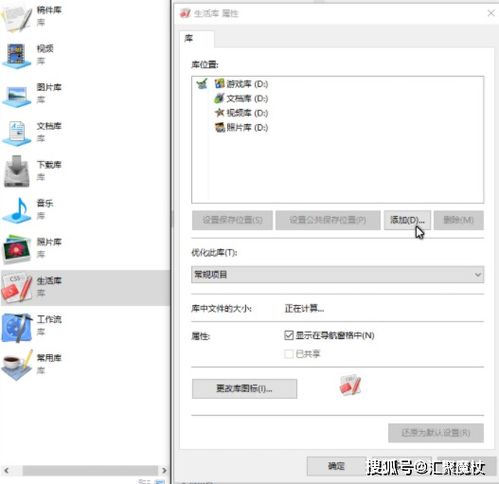The image size is (499, 484).
Task: Select the 稿件库 library icon
Action: point(17,17)
